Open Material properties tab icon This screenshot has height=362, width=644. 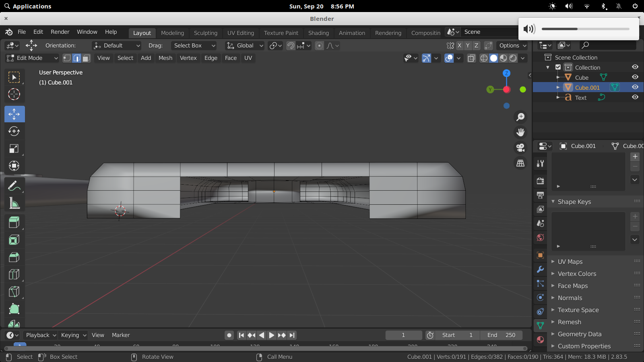tap(540, 339)
